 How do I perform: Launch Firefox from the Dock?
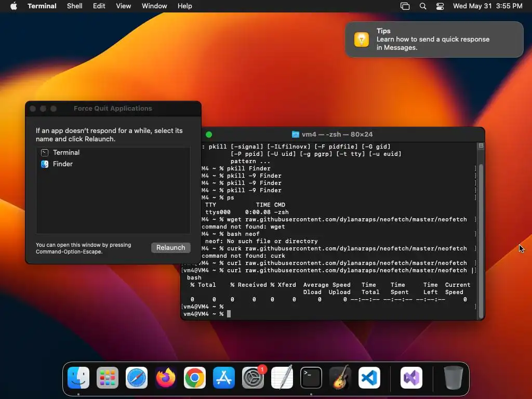point(166,378)
